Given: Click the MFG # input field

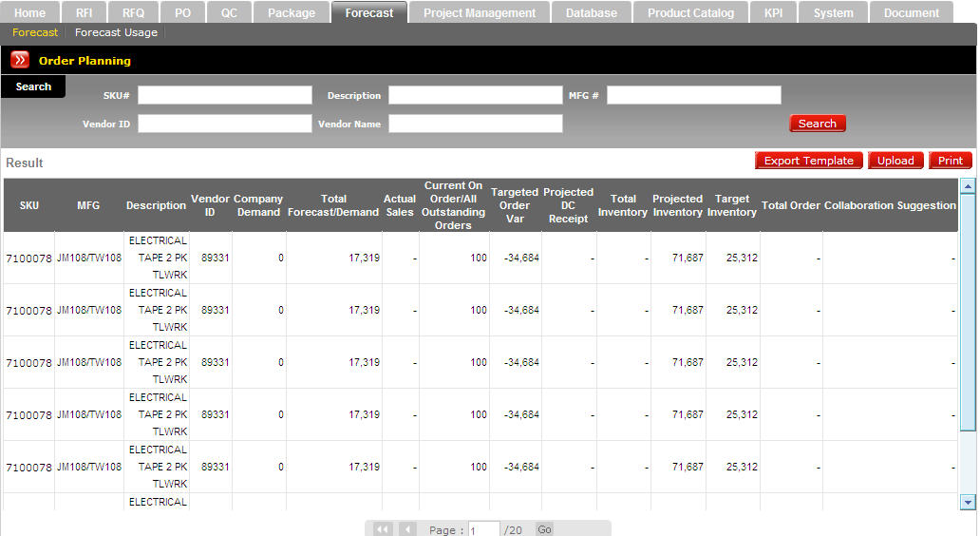Looking at the screenshot, I should (693, 95).
